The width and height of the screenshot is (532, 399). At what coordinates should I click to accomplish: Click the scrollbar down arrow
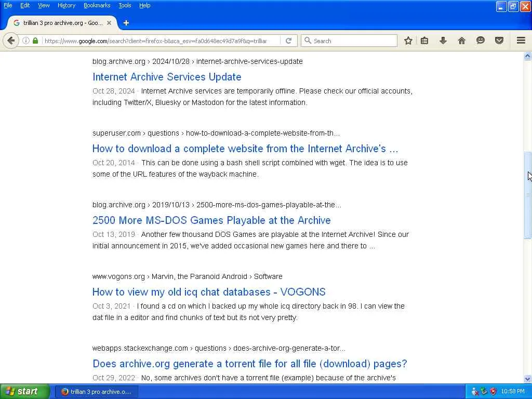click(x=527, y=379)
